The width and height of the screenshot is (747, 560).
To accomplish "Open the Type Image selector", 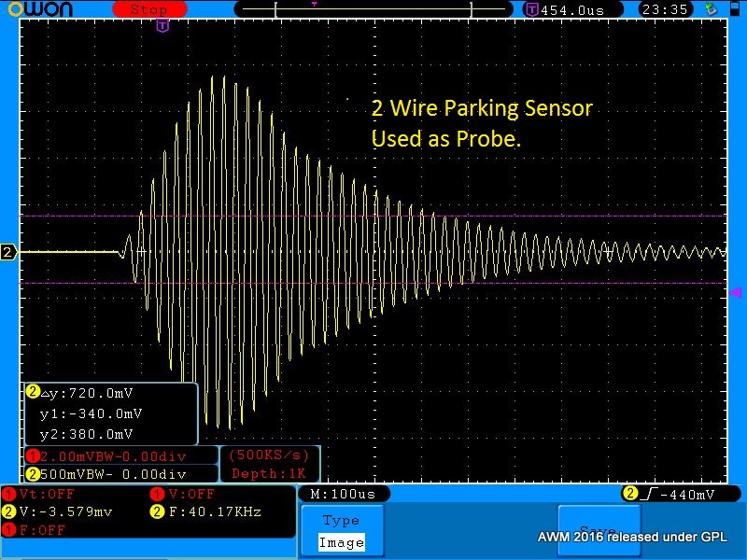I will point(341,531).
